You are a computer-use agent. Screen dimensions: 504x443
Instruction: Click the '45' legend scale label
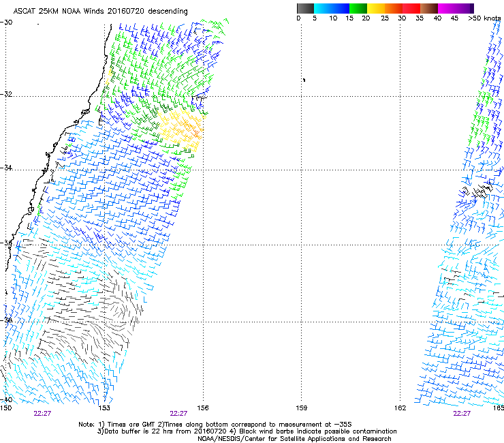454,18
